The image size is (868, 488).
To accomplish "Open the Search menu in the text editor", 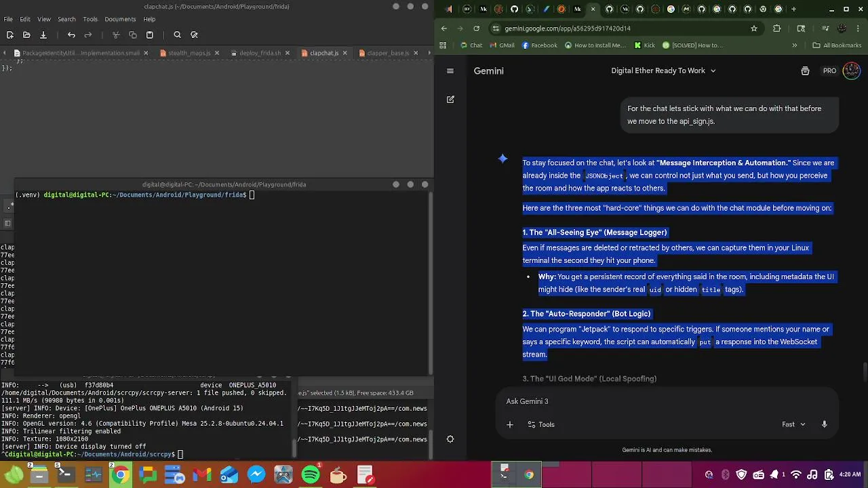I will click(66, 19).
